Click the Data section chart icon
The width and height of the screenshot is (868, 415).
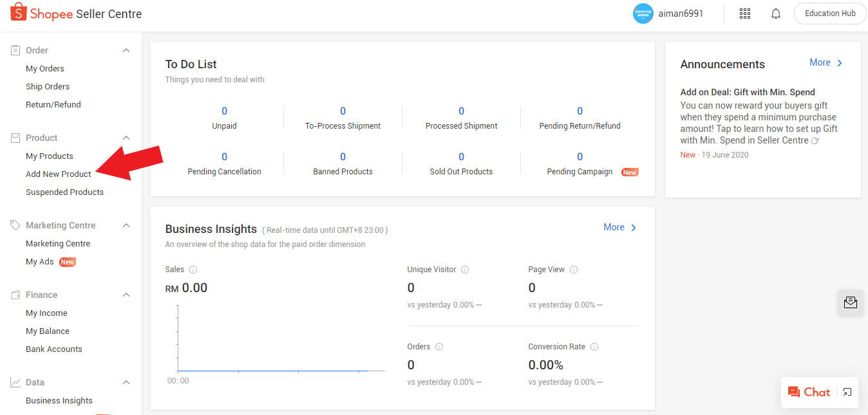click(x=15, y=382)
